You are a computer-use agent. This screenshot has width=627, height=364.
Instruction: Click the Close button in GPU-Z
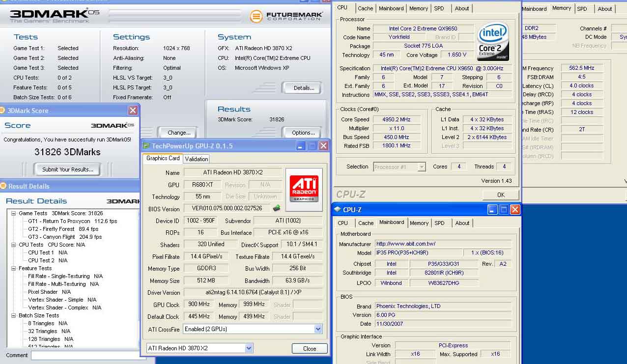tap(310, 348)
